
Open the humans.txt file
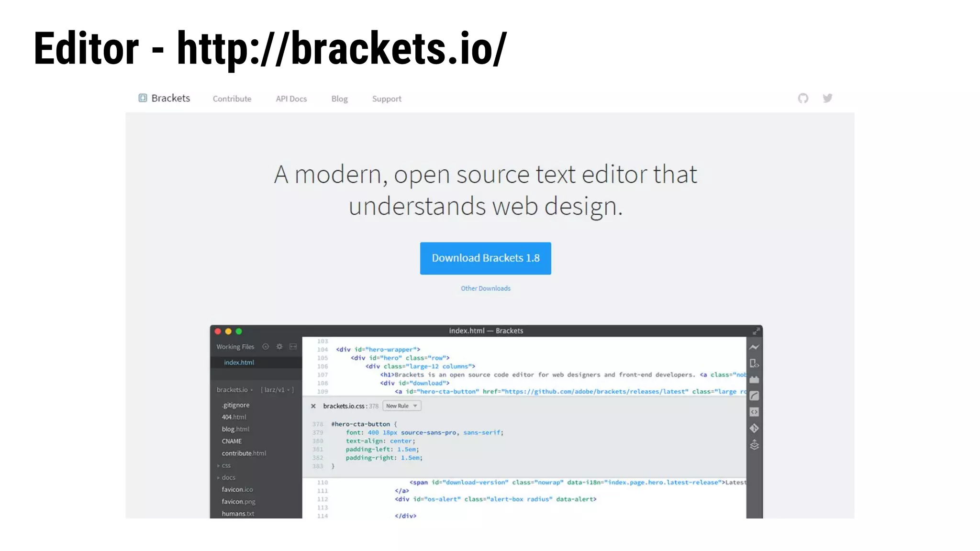pos(238,514)
